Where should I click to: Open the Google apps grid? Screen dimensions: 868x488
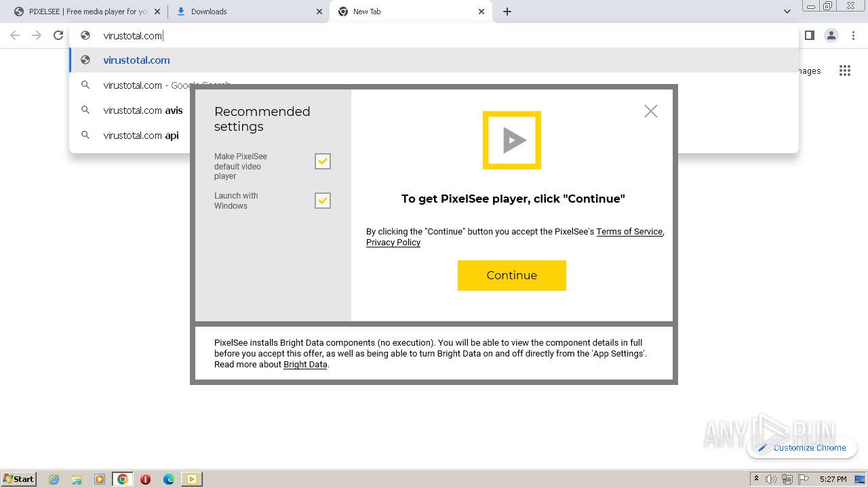point(844,70)
